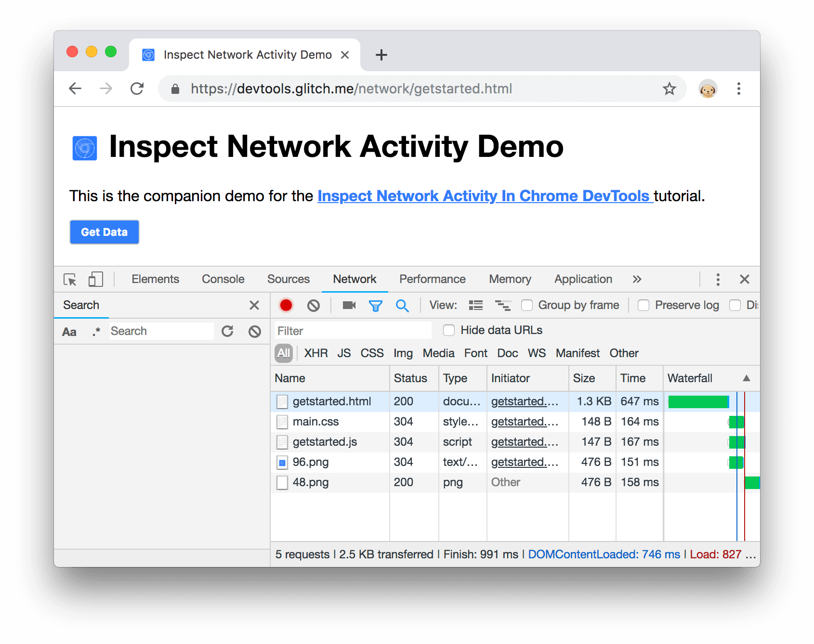
Task: Open the Sources tab
Action: (x=289, y=279)
